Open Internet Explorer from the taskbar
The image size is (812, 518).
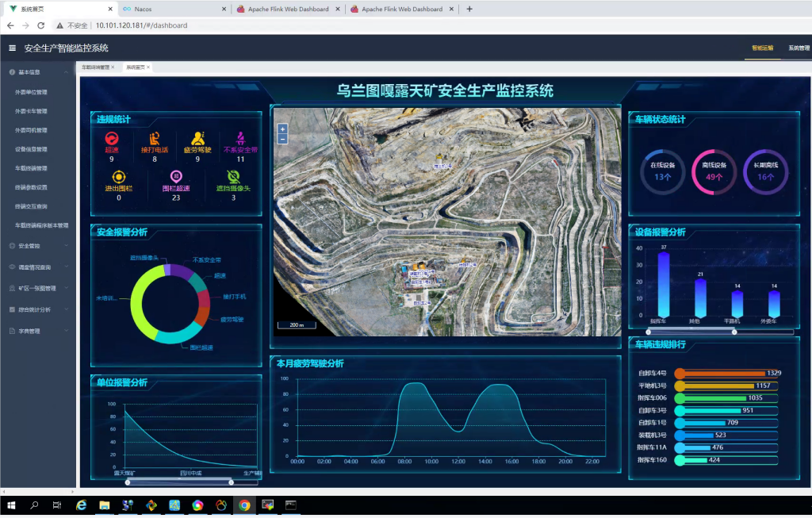click(81, 505)
